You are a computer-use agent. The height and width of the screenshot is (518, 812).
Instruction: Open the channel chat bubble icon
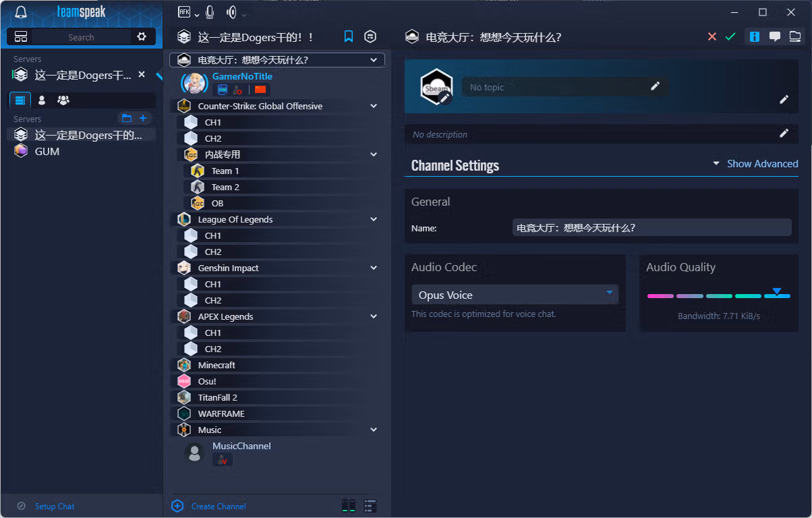point(775,36)
